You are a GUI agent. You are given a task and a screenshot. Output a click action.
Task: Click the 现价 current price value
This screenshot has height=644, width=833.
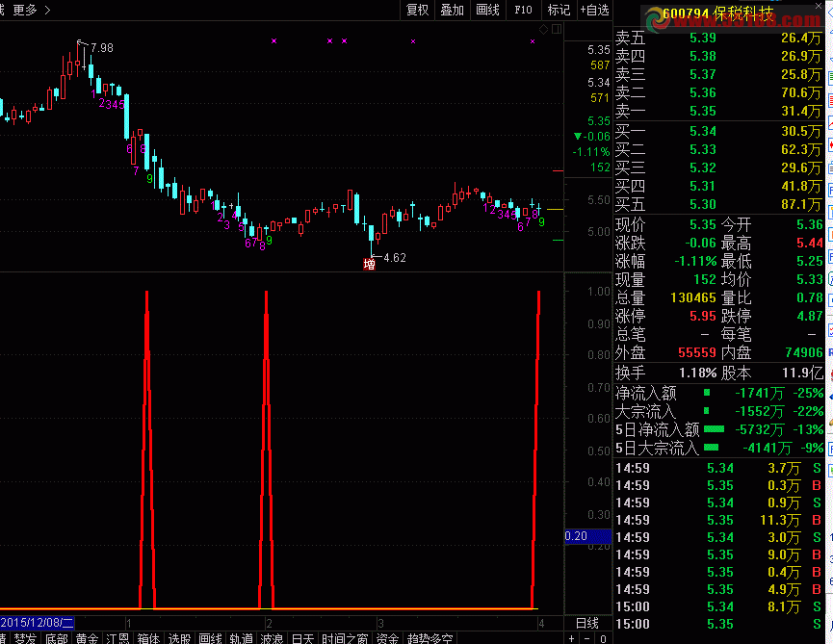[x=703, y=224]
